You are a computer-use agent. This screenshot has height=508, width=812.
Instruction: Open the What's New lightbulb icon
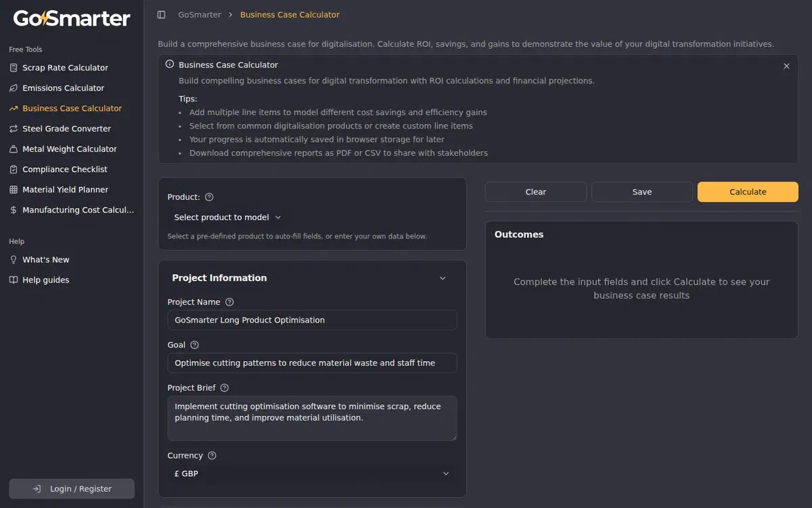click(x=12, y=259)
